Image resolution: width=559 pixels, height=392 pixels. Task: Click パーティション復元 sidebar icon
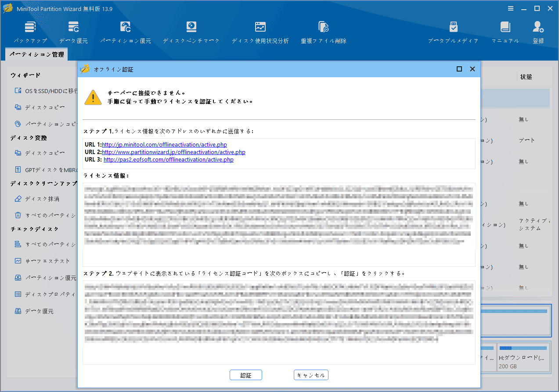coord(18,277)
